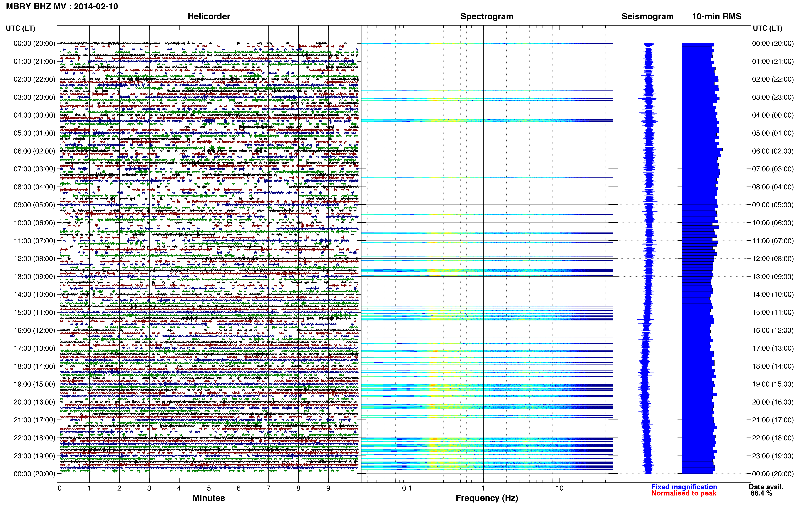This screenshot has width=812, height=508.
Task: Click the left '01:00 (21:00)' time label
Action: [34, 62]
